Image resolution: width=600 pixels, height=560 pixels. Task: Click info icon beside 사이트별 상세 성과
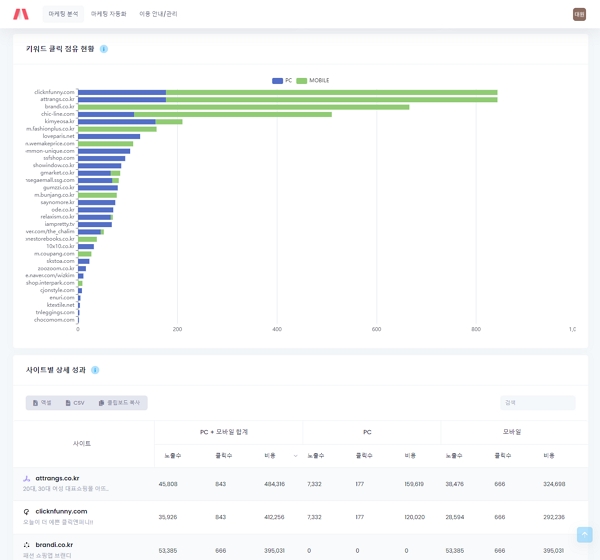[x=95, y=370]
